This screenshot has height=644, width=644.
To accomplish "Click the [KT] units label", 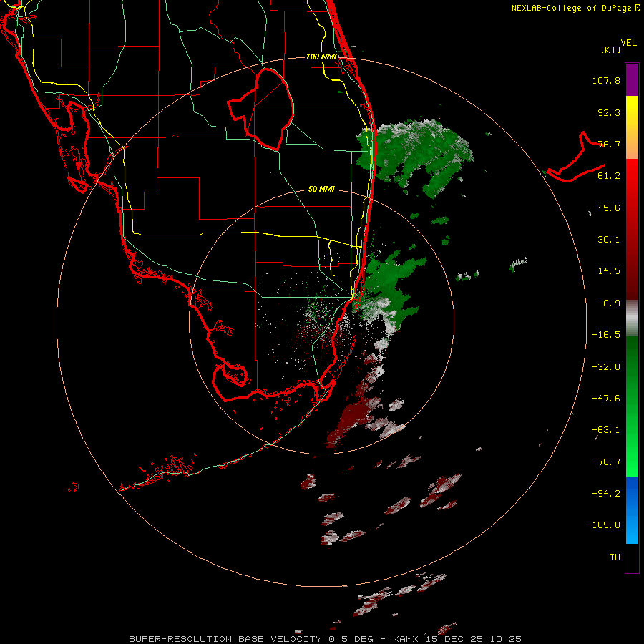I will [611, 49].
